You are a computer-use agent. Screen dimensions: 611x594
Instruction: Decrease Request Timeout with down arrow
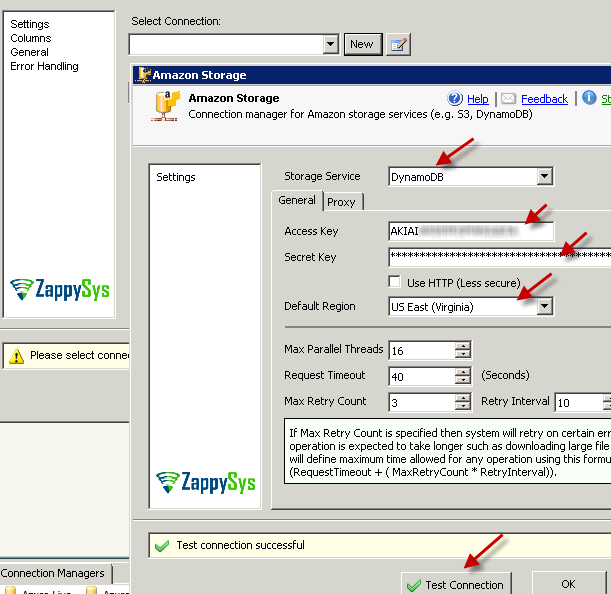(x=463, y=380)
